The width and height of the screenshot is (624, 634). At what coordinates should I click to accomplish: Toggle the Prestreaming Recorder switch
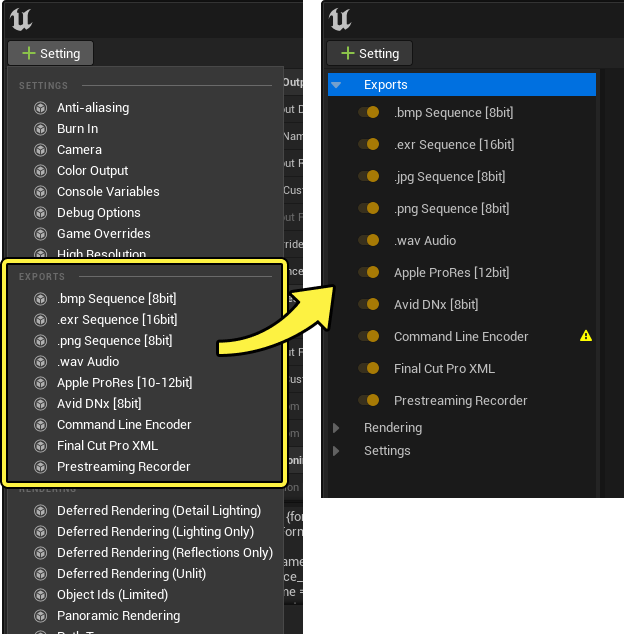point(368,400)
